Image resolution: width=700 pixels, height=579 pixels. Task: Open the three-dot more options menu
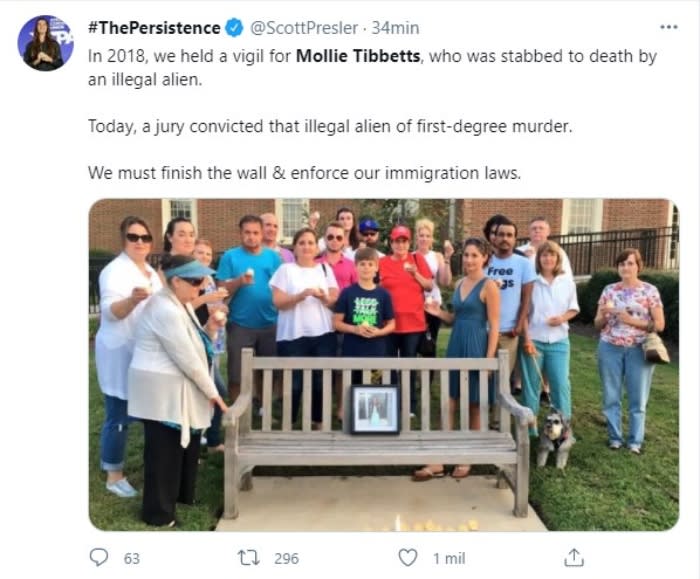[669, 28]
